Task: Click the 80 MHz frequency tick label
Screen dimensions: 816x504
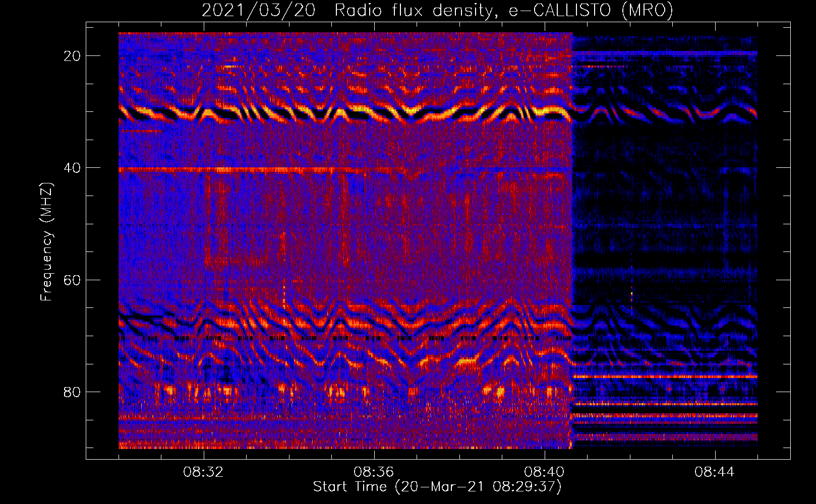Action: click(72, 392)
